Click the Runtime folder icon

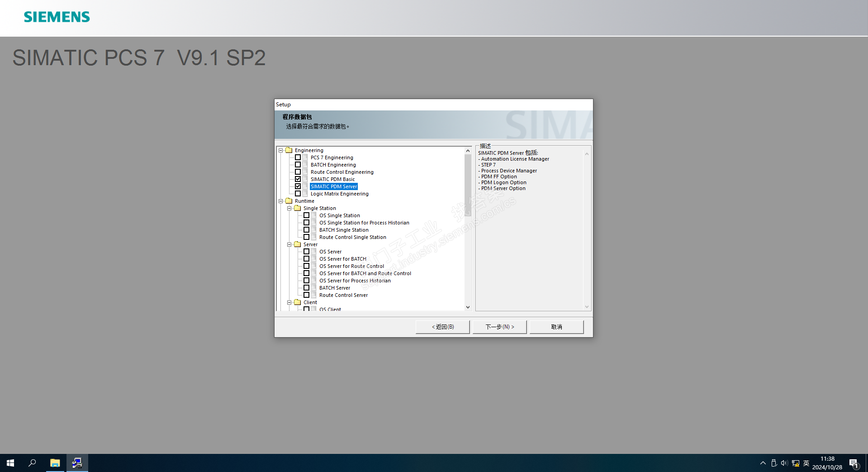pyautogui.click(x=289, y=201)
